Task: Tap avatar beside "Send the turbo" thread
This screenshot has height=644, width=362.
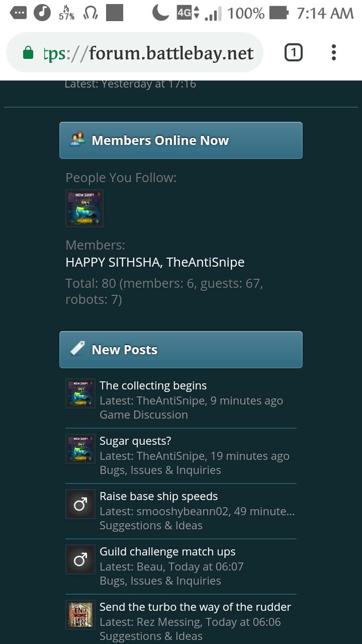Action: [x=80, y=615]
